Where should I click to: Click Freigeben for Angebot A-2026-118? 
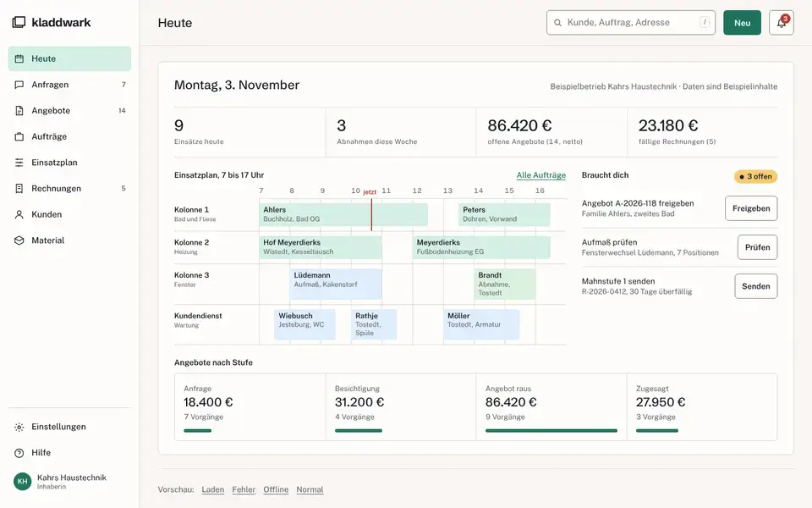[751, 208]
